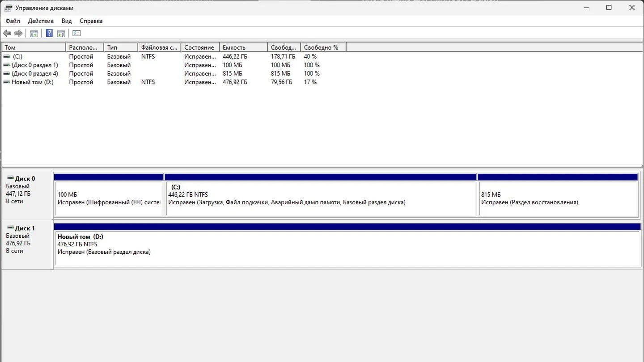Click the Forward arrow toolbar icon

tap(18, 33)
